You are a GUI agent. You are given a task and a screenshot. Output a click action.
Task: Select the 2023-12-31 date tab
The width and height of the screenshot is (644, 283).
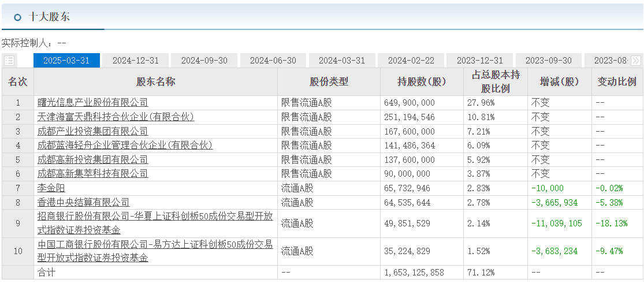tap(479, 61)
